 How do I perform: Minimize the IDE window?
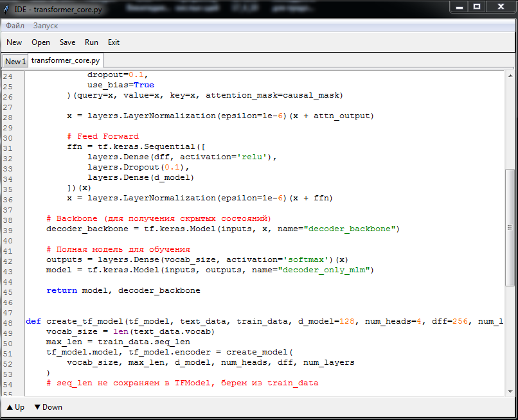(460, 7)
